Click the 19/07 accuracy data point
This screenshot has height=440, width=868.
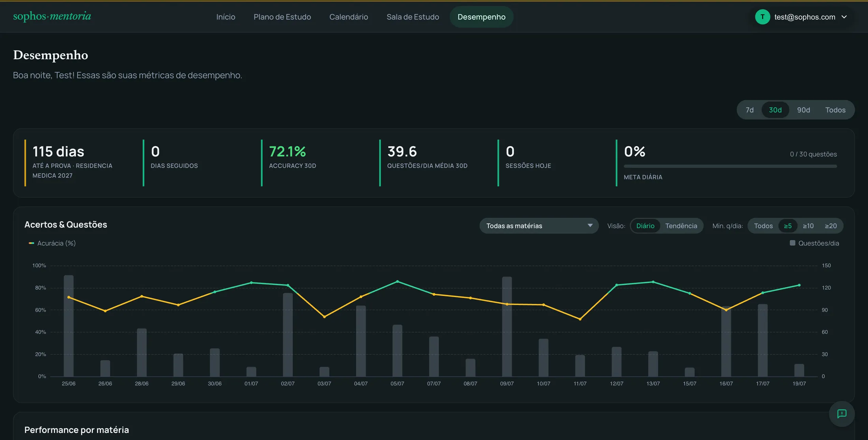[x=799, y=285]
